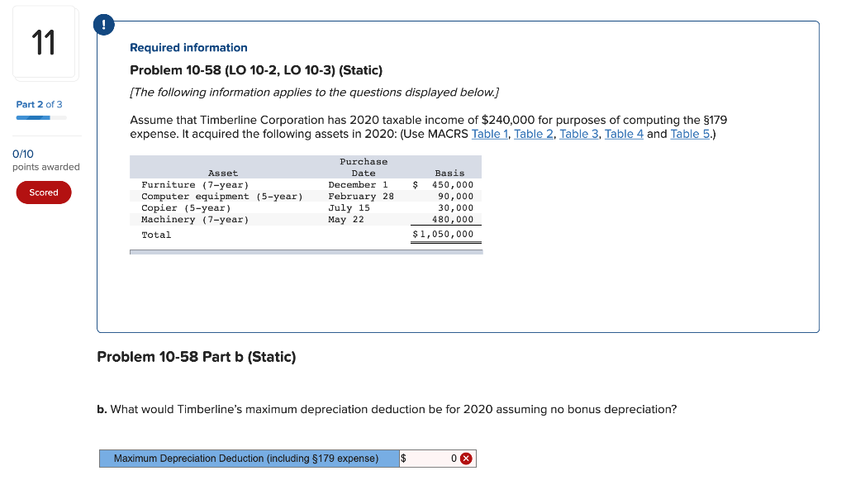Click the Maximum Depreciation Deduction input field

pyautogui.click(x=438, y=459)
